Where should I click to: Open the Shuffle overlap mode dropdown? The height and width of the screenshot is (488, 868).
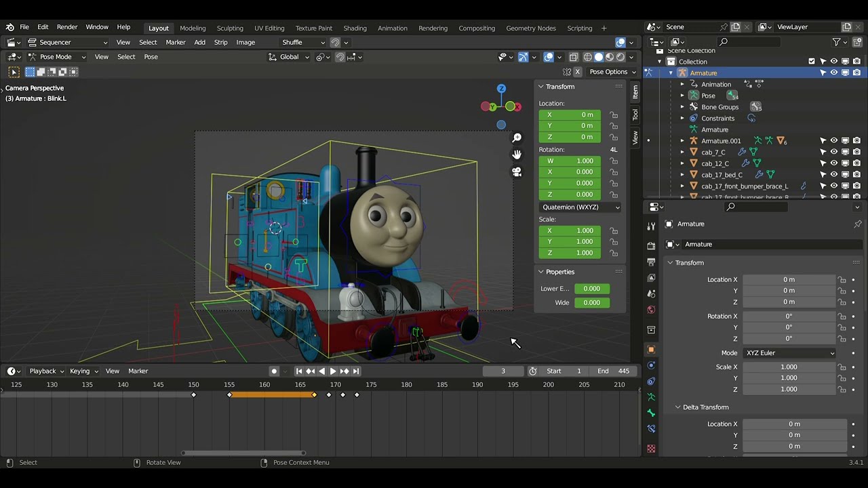coord(303,42)
